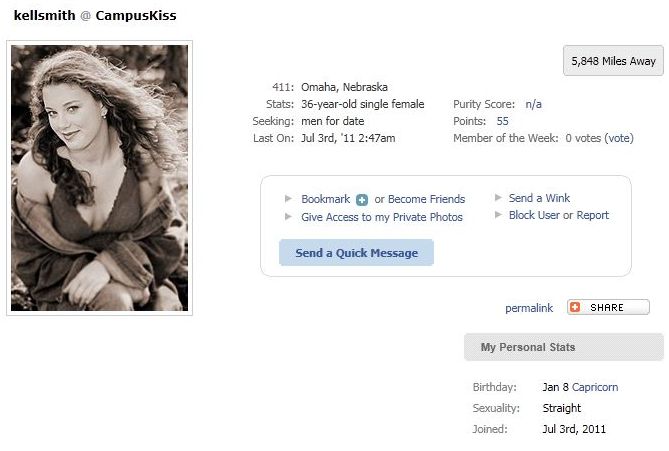Click the arrow bullet before Give Access
The image size is (669, 451).
(x=288, y=217)
